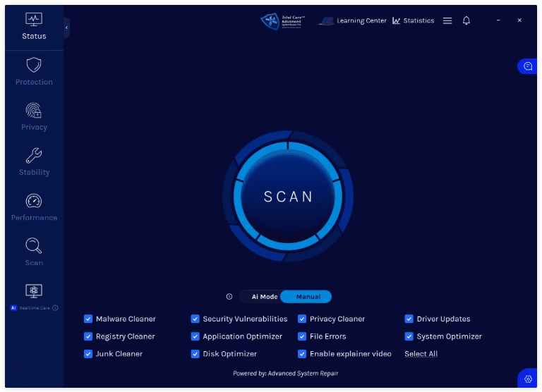The height and width of the screenshot is (392, 542).
Task: Open the Stability wrench section
Action: pos(34,162)
